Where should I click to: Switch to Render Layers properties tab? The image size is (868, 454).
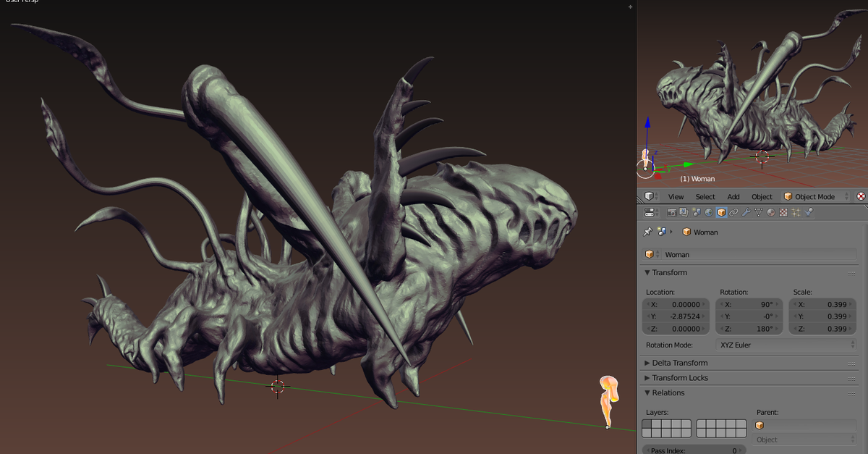pyautogui.click(x=684, y=213)
